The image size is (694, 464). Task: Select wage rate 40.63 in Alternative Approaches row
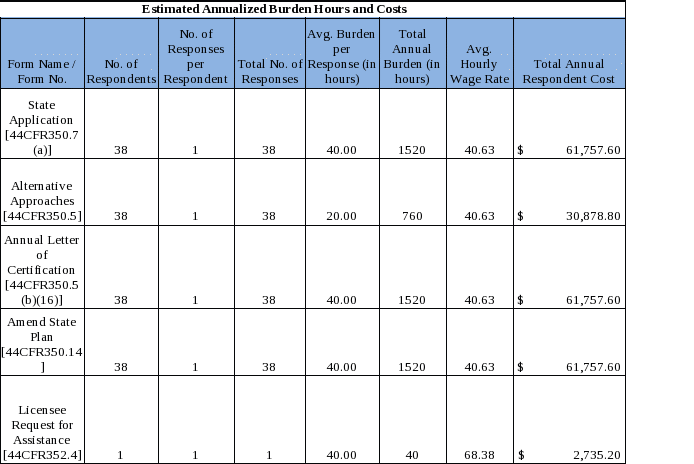pyautogui.click(x=479, y=216)
